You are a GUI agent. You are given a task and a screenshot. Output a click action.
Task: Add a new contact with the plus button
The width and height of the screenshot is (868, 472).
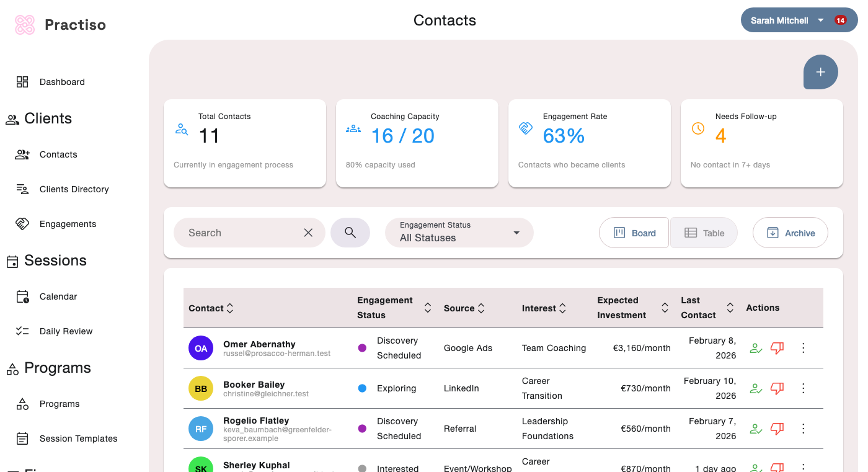click(x=820, y=72)
